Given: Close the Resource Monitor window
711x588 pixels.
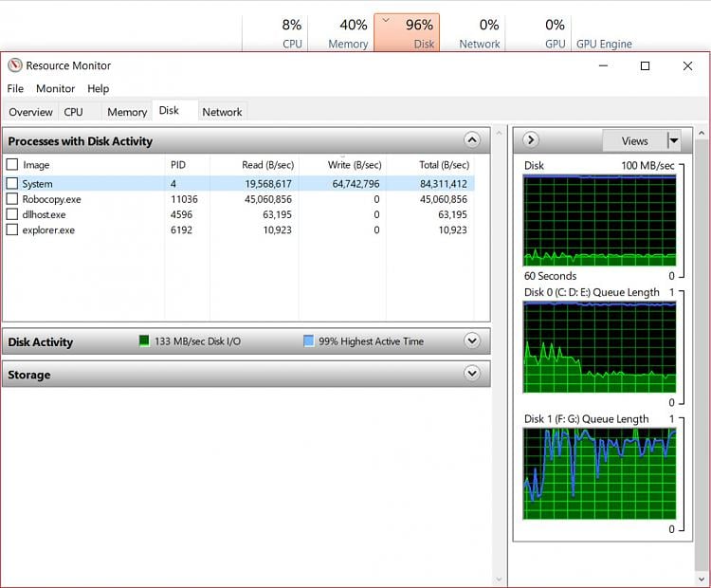Looking at the screenshot, I should click(x=687, y=66).
